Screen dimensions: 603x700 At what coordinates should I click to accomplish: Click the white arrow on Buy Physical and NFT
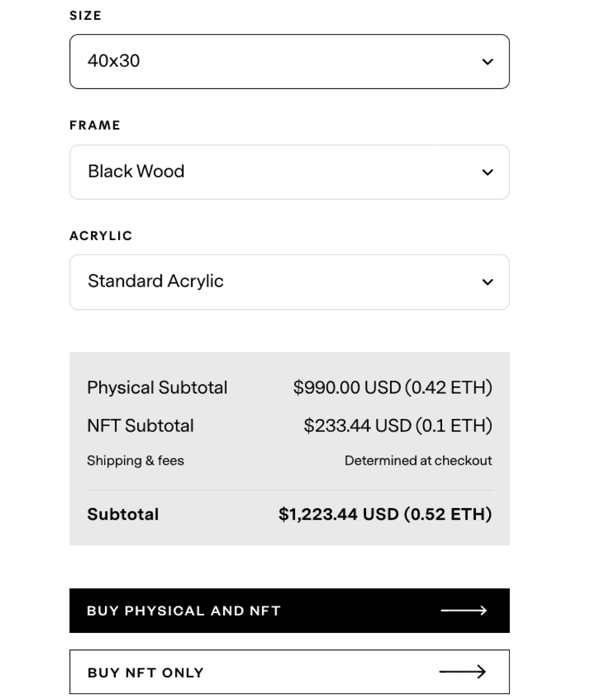coord(463,611)
